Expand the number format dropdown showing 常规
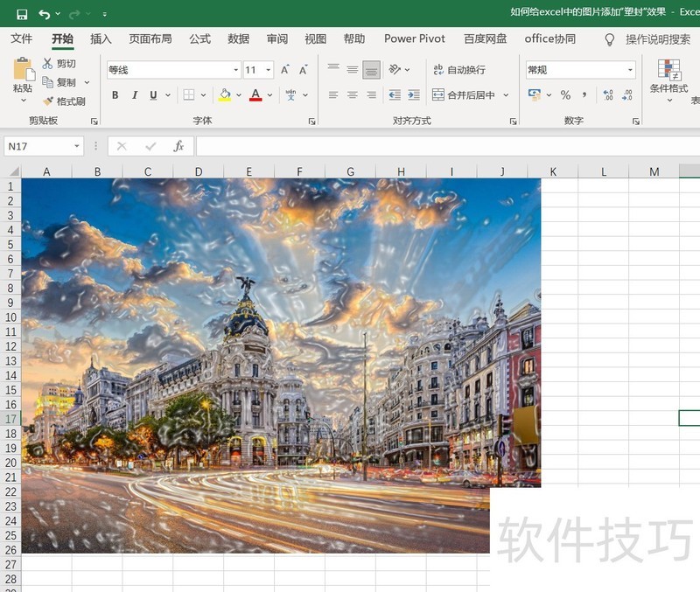Viewport: 700px width, 592px height. coord(630,70)
